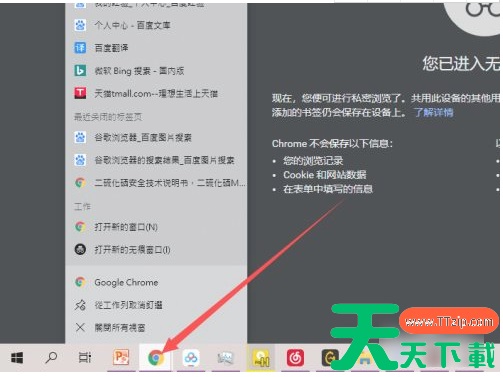Reopen closed tab 谷歌浏览器_百度图片搜索

click(x=156, y=137)
